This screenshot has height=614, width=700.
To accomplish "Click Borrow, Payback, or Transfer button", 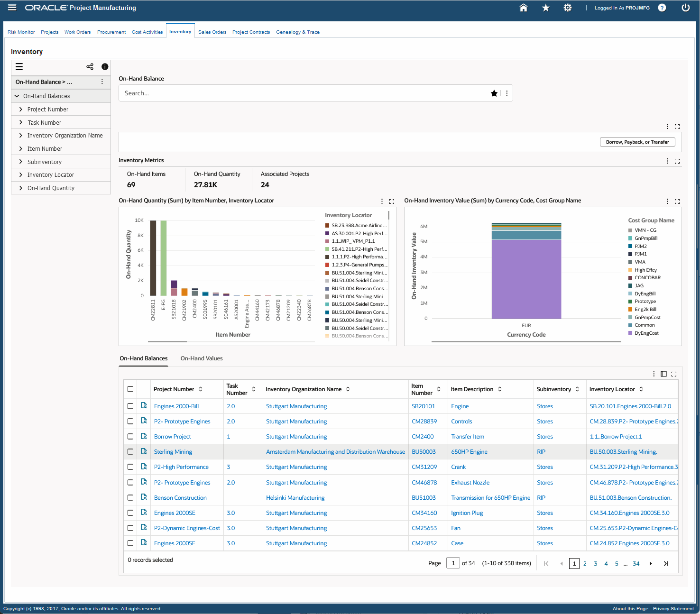I will (x=637, y=142).
